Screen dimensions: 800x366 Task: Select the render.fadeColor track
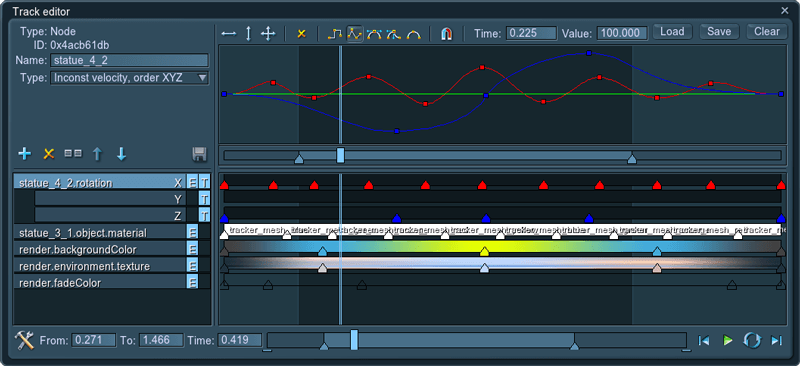coord(100,283)
